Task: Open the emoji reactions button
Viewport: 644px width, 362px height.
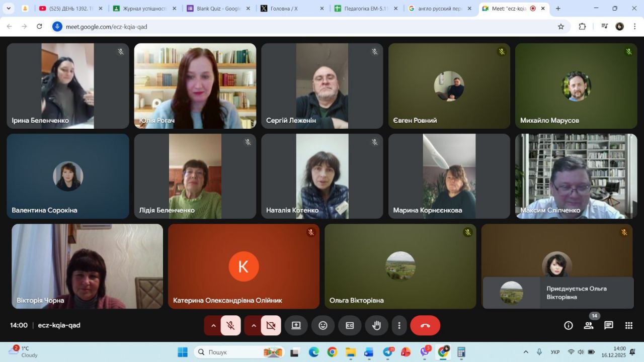Action: coord(323,325)
